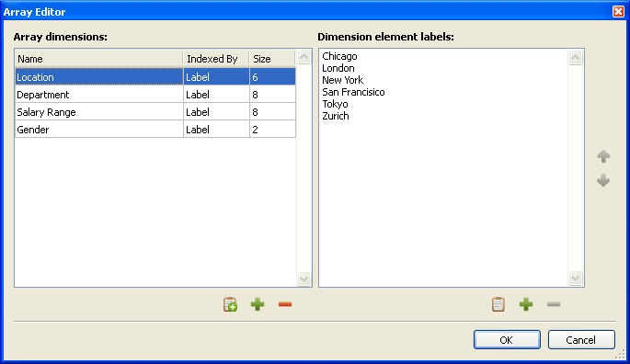Image resolution: width=630 pixels, height=364 pixels.
Task: Click the Cancel button
Action: 581,340
